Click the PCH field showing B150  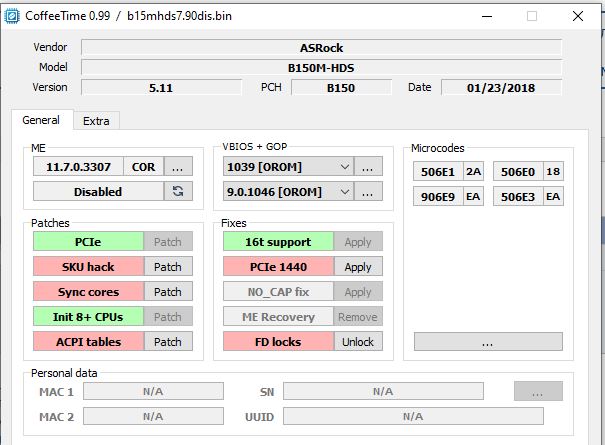(x=341, y=88)
